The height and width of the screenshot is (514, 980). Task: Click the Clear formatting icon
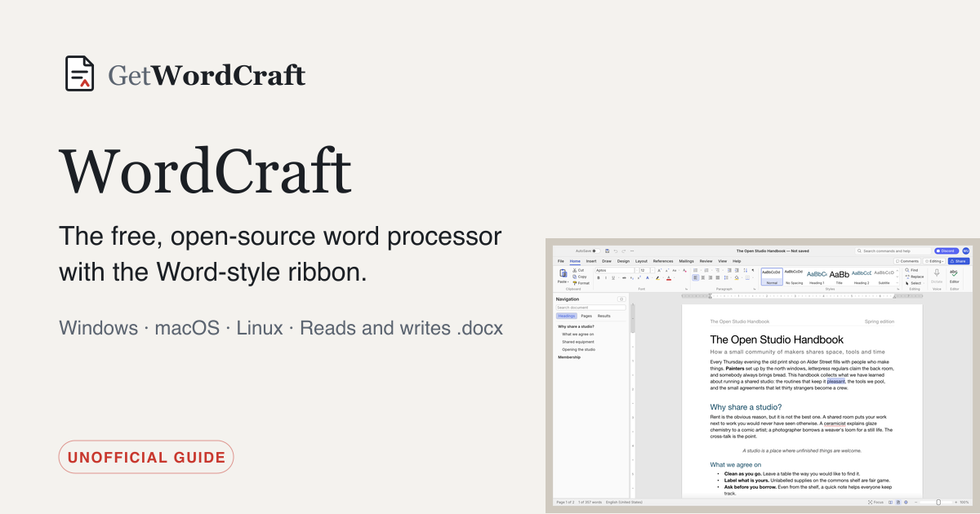tap(684, 270)
